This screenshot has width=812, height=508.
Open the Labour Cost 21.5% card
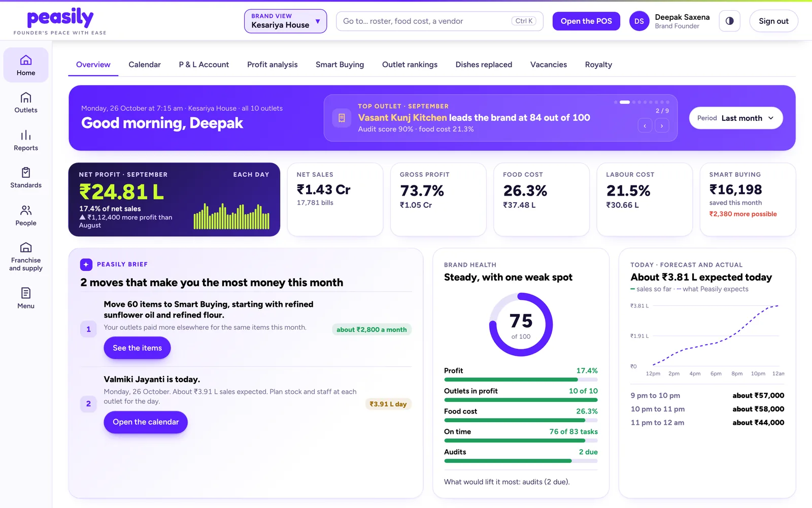[x=645, y=200]
